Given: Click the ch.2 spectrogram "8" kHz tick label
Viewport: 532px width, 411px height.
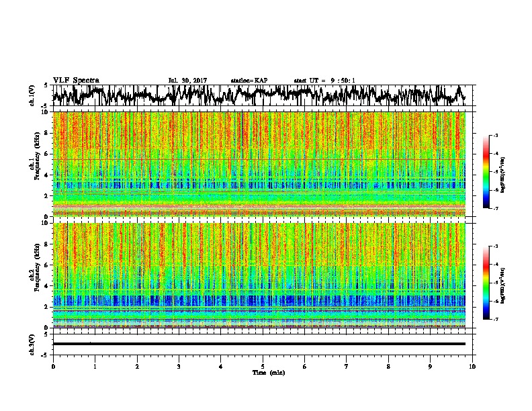Looking at the screenshot, I should [x=46, y=244].
